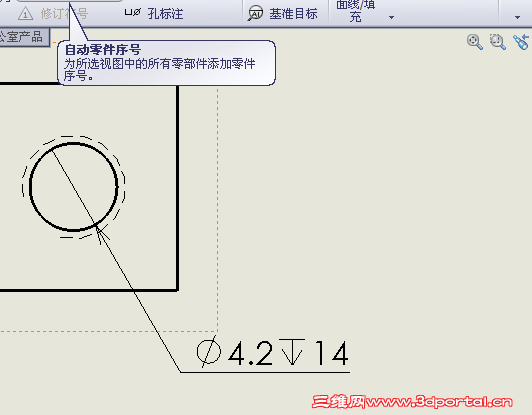Click the Revision Symbol triangle icon

(x=25, y=14)
